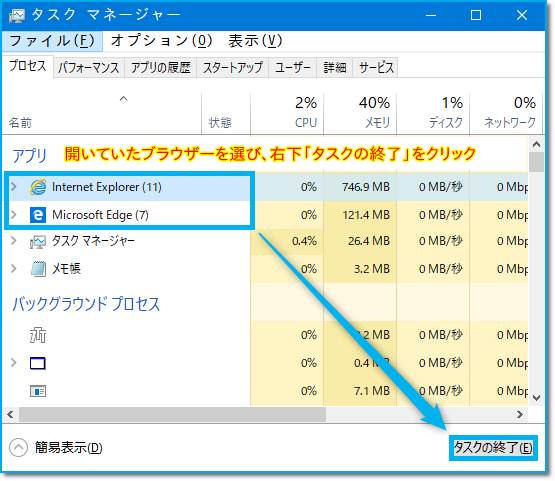Image resolution: width=555 pixels, height=481 pixels.
Task: Select the メモ帳 process name
Action: [x=67, y=269]
